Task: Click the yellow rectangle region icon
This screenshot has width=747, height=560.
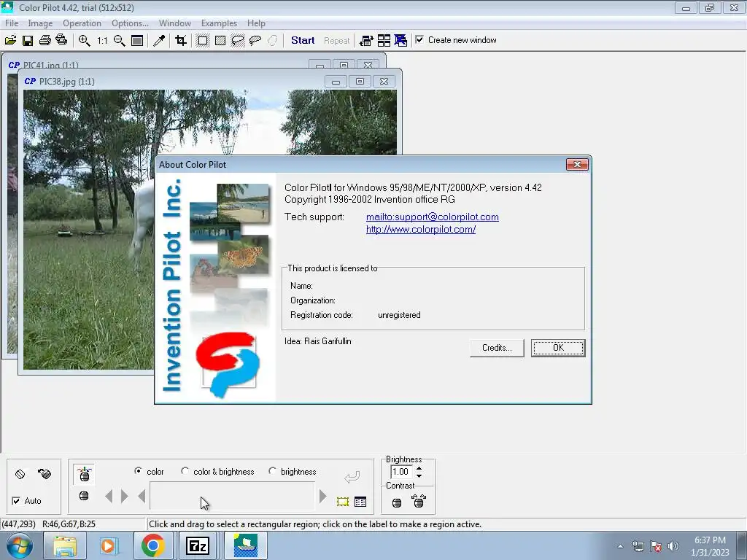Action: tap(343, 502)
